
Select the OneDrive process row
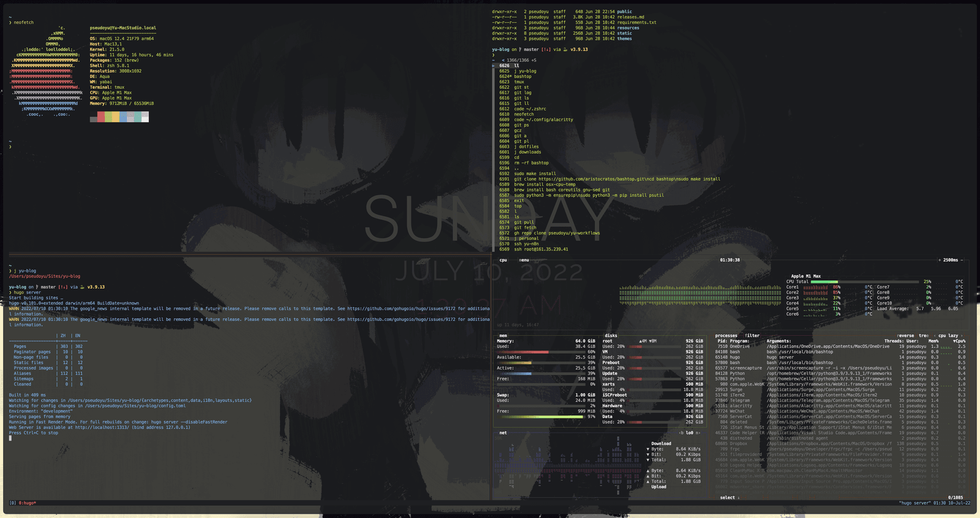coord(840,347)
